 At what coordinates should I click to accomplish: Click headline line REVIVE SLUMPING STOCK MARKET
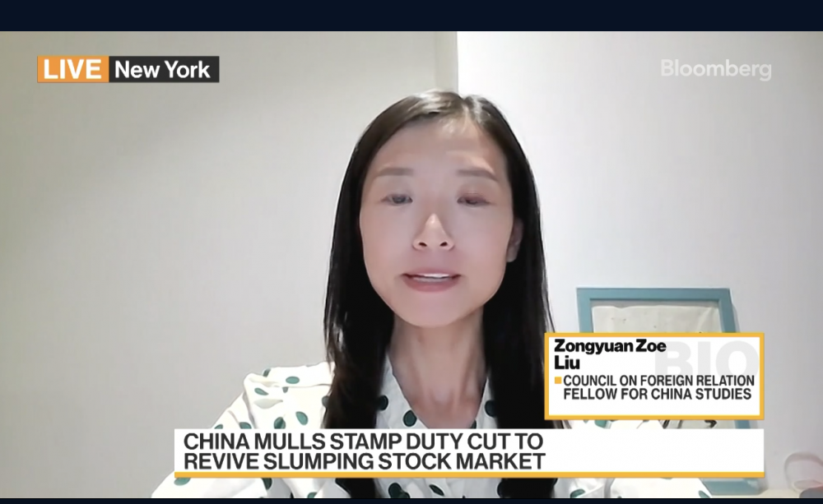click(365, 461)
